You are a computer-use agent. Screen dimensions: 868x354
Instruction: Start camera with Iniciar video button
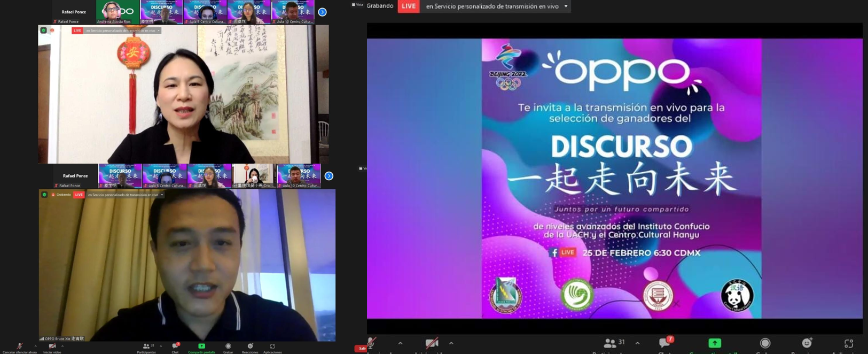coord(52,348)
